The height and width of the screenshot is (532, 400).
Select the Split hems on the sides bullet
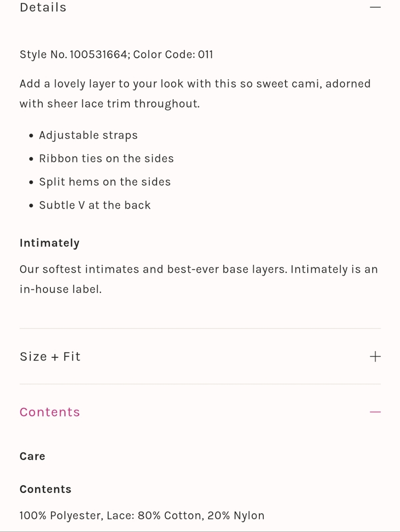(104, 182)
